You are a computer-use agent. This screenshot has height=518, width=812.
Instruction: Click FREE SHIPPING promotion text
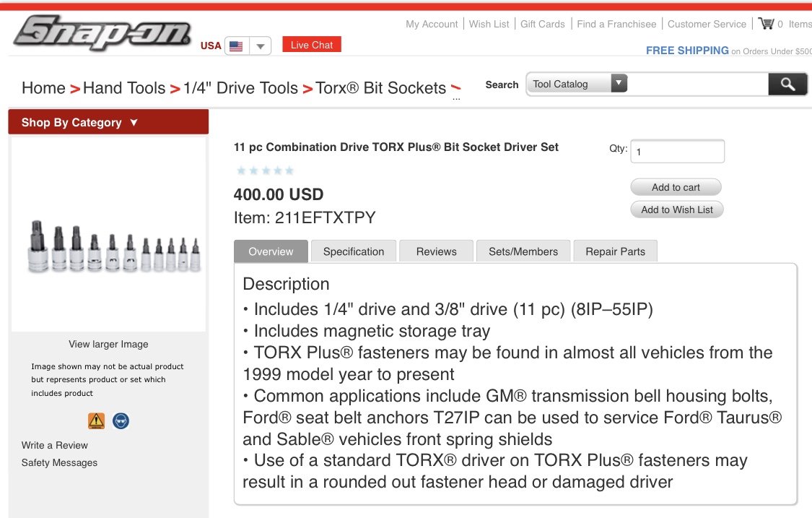(x=687, y=51)
